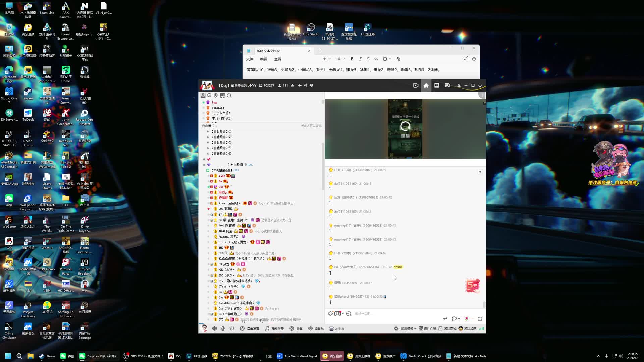This screenshot has height=362, width=644.
Task: Open the 编辑 menu in the text editor
Action: tap(264, 59)
